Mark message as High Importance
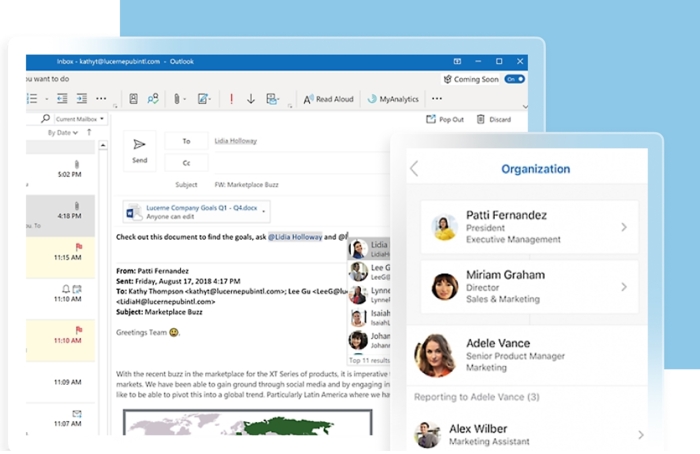This screenshot has height=454, width=700. pos(231,99)
